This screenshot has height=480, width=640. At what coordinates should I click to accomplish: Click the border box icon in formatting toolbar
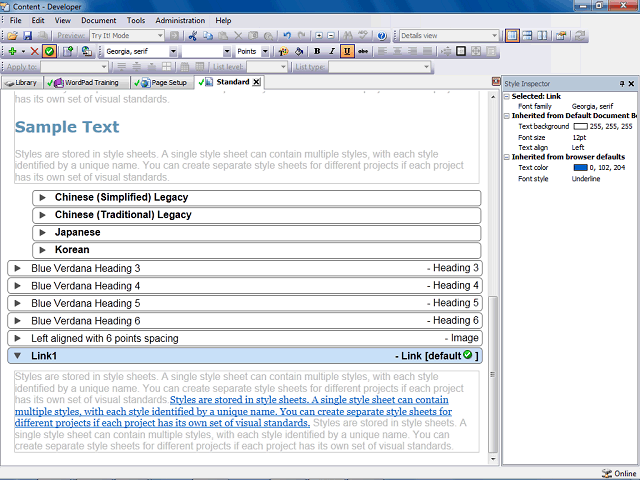(x=461, y=51)
